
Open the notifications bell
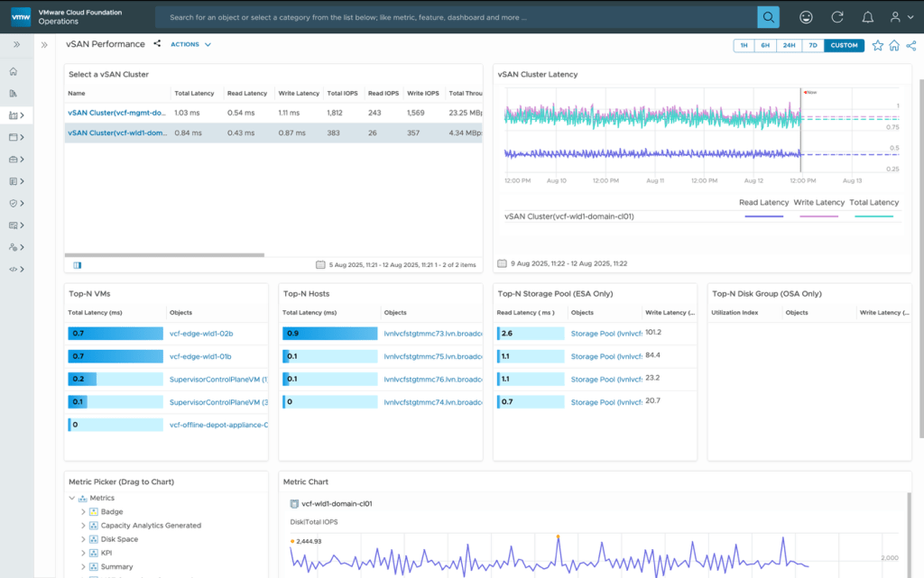867,17
